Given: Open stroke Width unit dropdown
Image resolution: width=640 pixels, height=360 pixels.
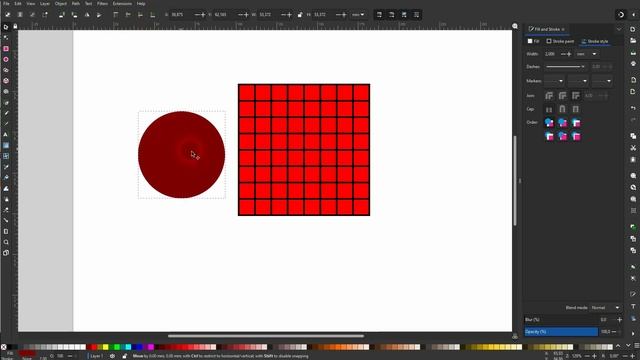Looking at the screenshot, I should [x=587, y=54].
